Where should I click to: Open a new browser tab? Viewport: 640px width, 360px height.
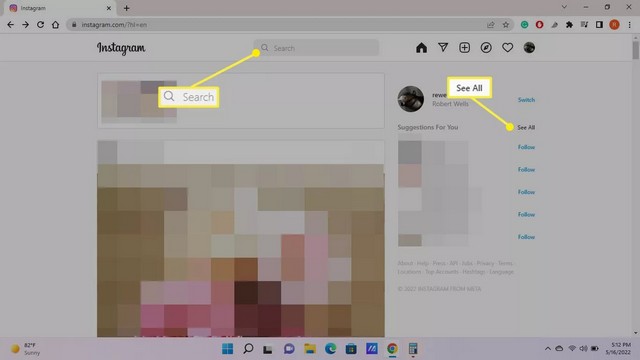click(x=127, y=8)
